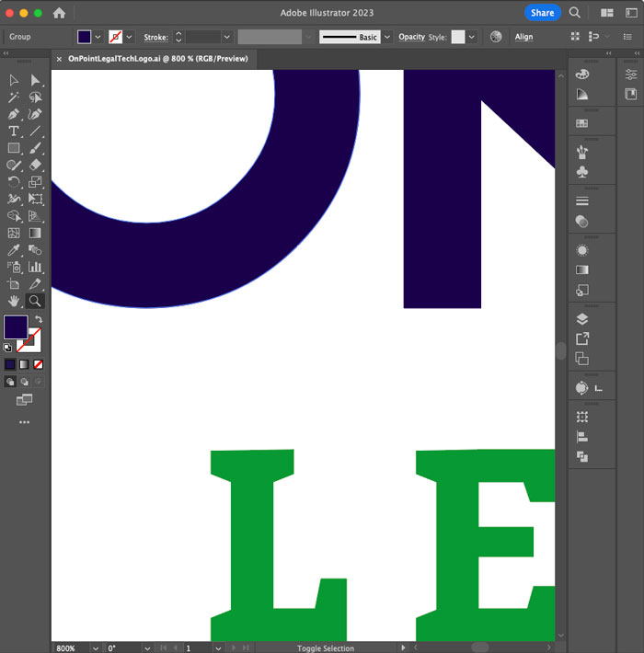Pick the Hand tool
Screen dimensions: 644x653
[x=14, y=301]
